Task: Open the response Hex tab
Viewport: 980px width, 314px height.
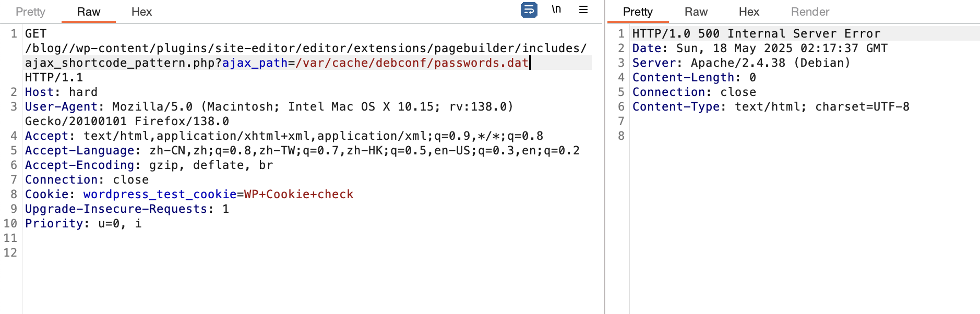Action: click(749, 11)
